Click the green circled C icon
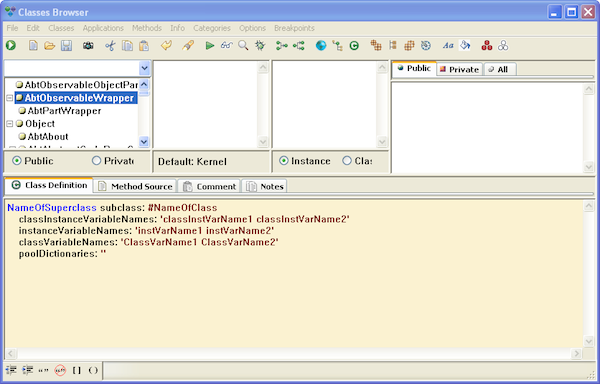Image resolution: width=600 pixels, height=384 pixels. click(x=354, y=46)
